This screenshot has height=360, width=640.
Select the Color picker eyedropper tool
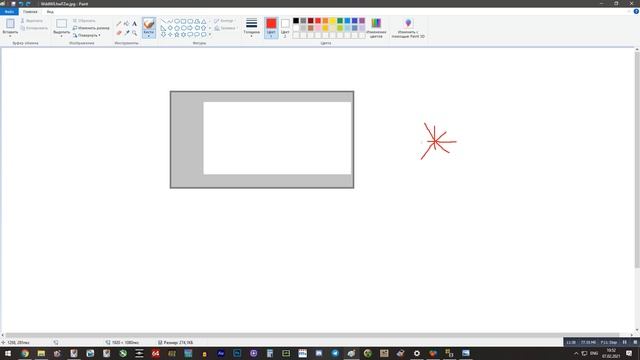(127, 32)
